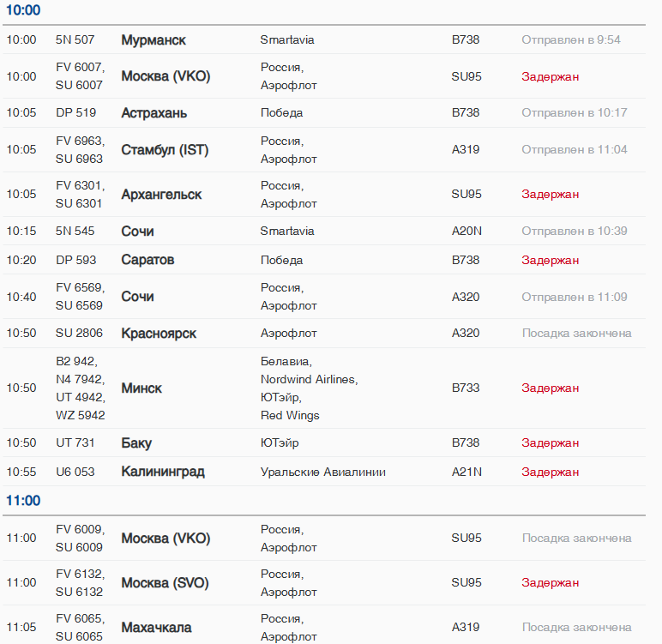Viewport: 662px width, 644px height.
Task: Select the Стамбул (IST) flight
Action: (165, 150)
